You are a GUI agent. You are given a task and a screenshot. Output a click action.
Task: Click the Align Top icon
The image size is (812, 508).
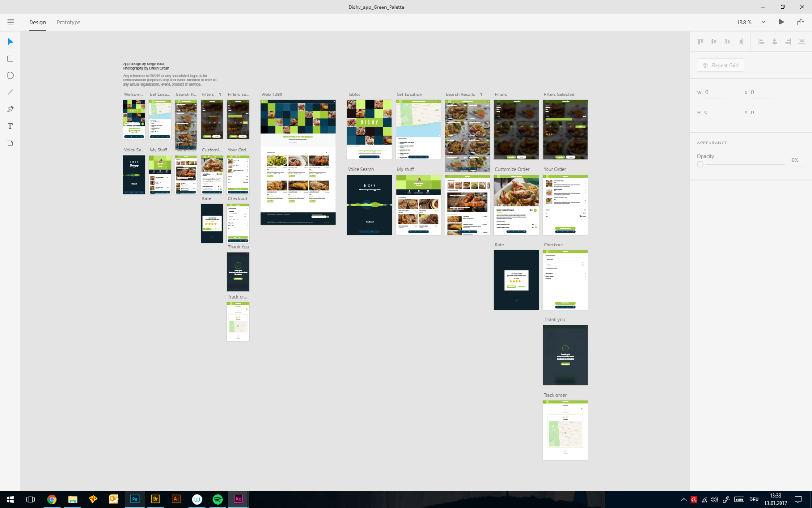(700, 41)
